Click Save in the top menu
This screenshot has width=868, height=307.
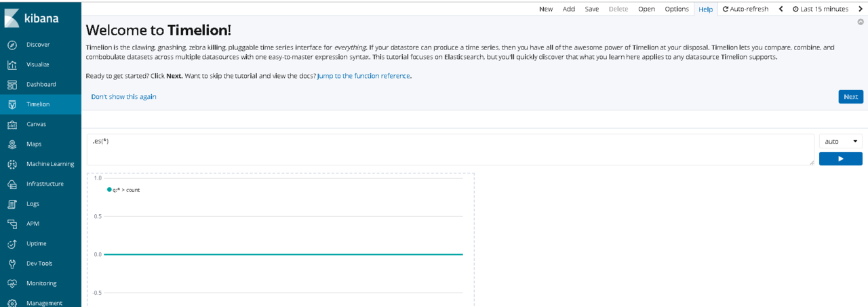[x=591, y=9]
